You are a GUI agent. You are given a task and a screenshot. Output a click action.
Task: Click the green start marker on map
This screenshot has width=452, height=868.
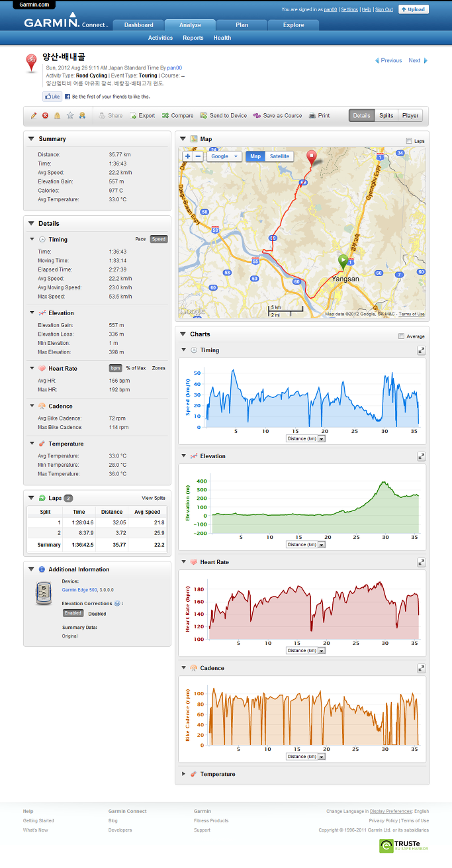click(x=343, y=262)
